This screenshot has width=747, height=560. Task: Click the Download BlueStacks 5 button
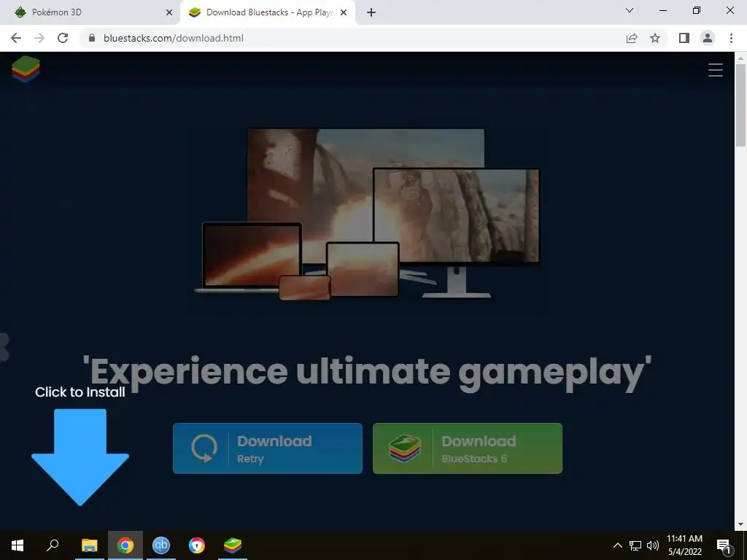click(x=468, y=448)
